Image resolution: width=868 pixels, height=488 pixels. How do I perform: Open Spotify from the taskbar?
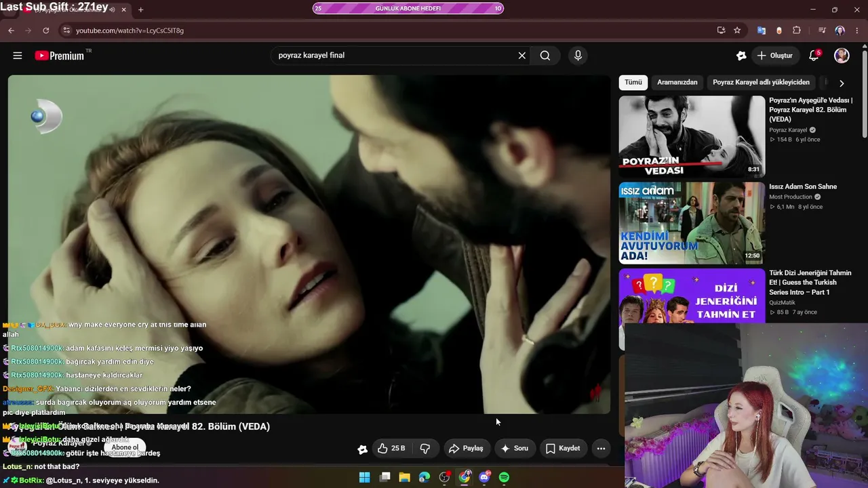pyautogui.click(x=504, y=477)
